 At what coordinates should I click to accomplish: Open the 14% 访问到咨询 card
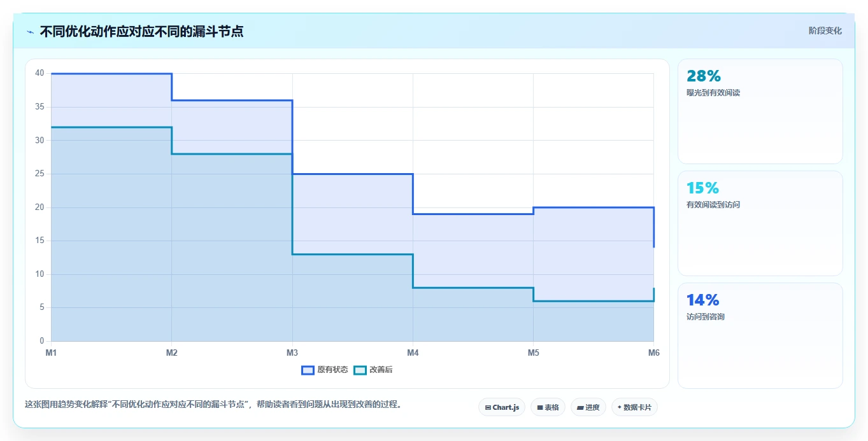coord(760,335)
